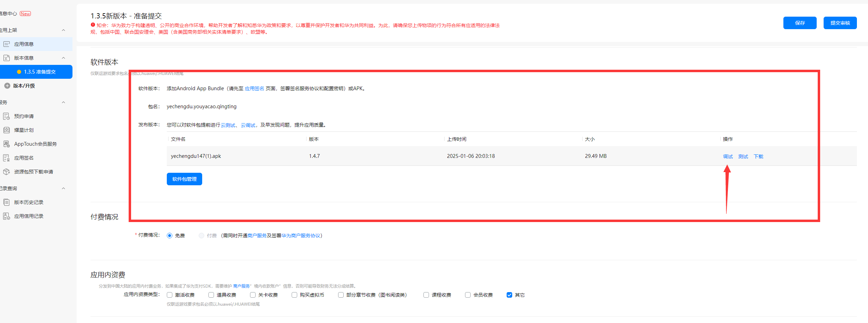This screenshot has width=868, height=323.
Task: Click the size value 29.49 MB
Action: coord(596,156)
